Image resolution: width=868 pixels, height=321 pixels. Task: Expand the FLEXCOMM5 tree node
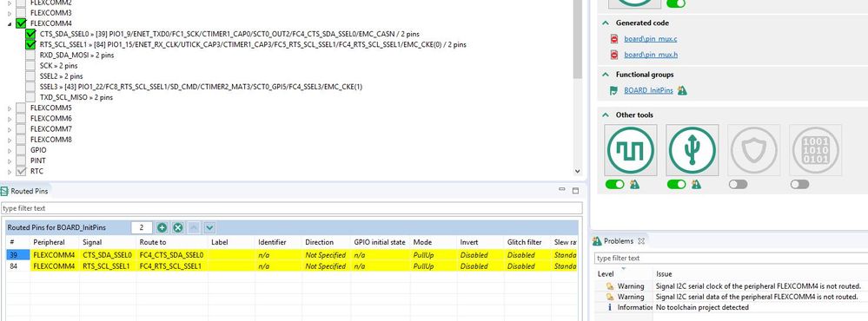point(10,108)
